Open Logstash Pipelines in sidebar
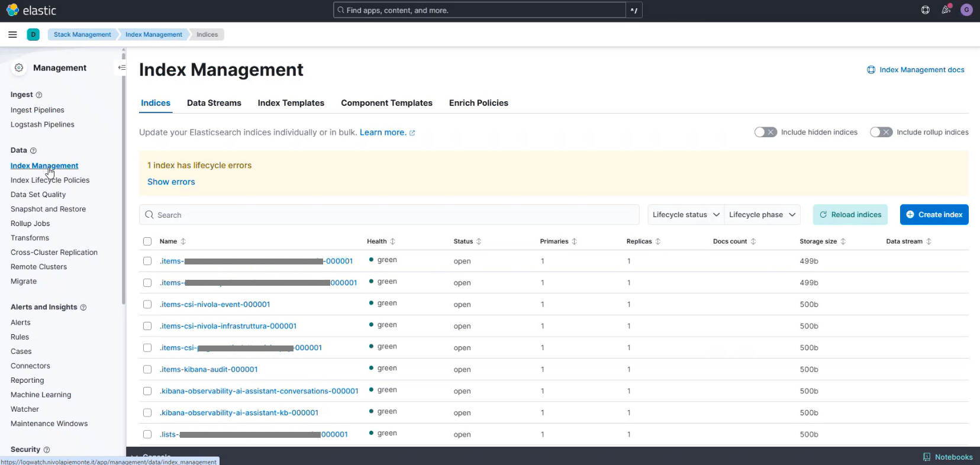Image resolution: width=980 pixels, height=465 pixels. 43,125
